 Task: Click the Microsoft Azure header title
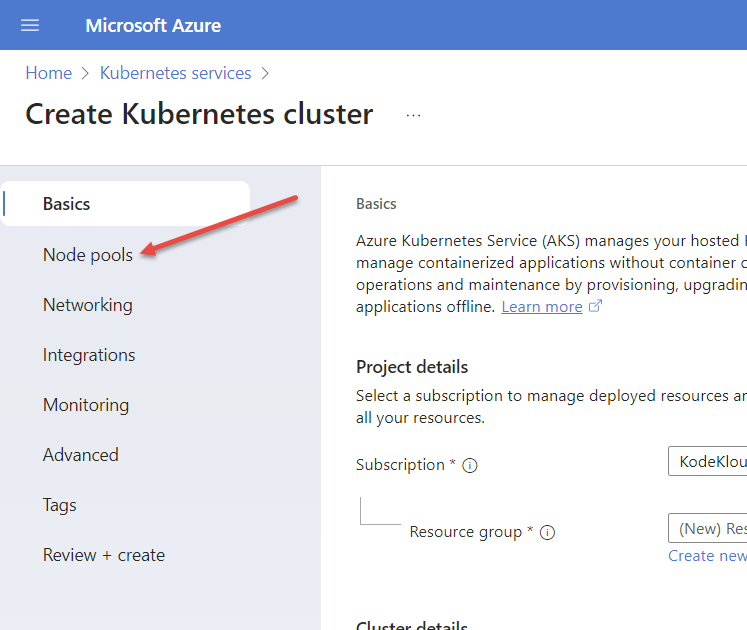(153, 25)
